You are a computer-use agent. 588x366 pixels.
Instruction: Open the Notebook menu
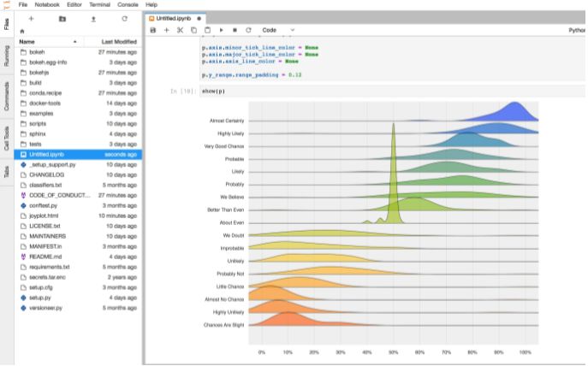47,5
